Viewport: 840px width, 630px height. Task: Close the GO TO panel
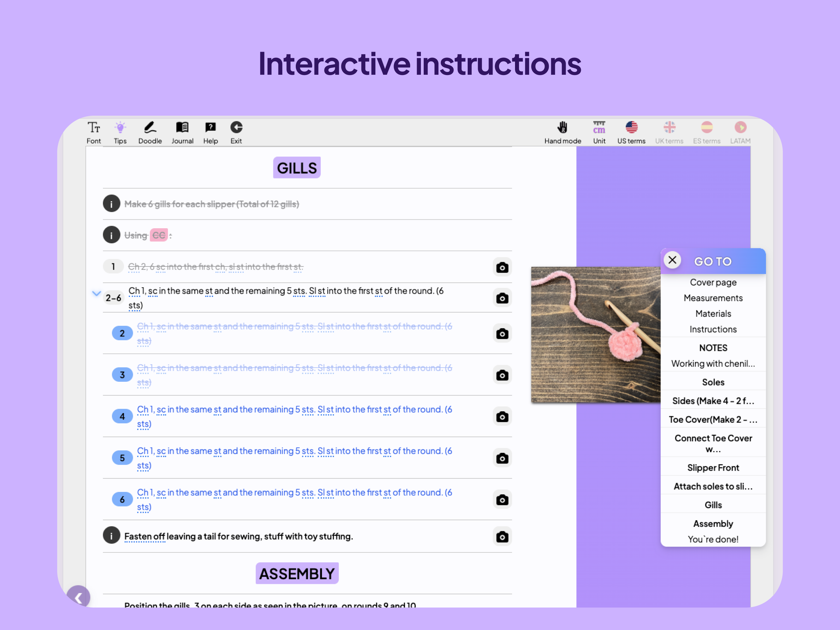(672, 260)
